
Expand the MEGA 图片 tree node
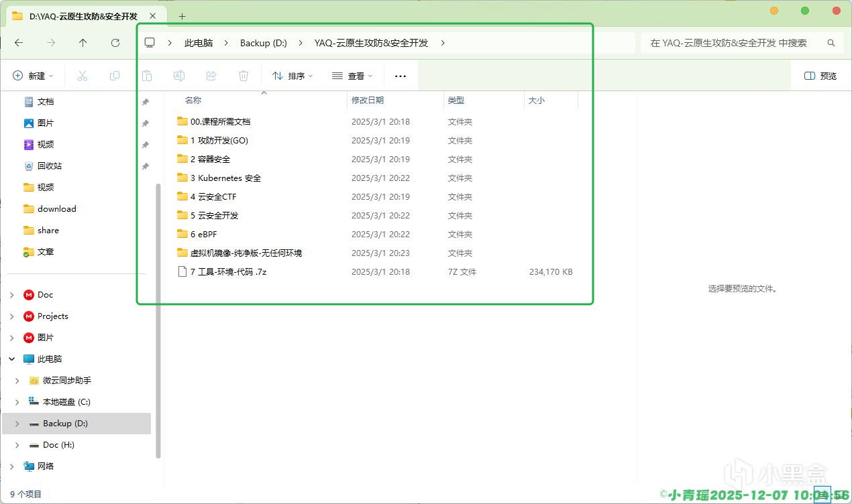12,338
